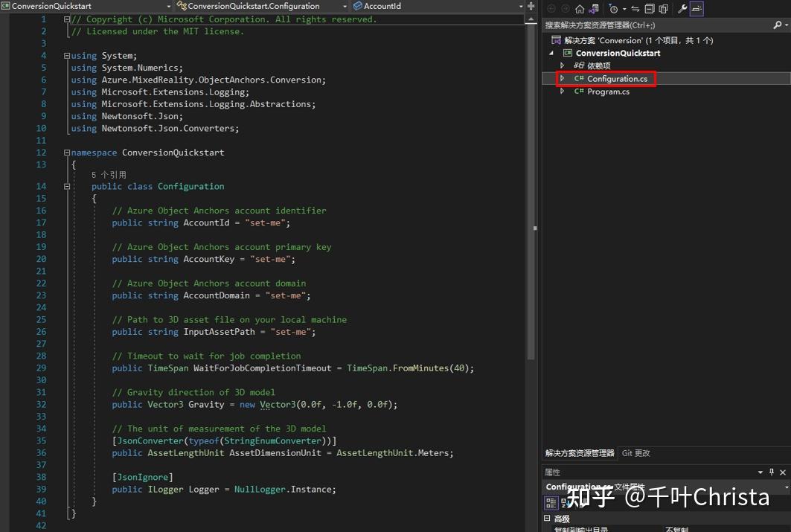Open Properties via the wrench icon
Viewport: 791px width, 532px height.
[682, 9]
